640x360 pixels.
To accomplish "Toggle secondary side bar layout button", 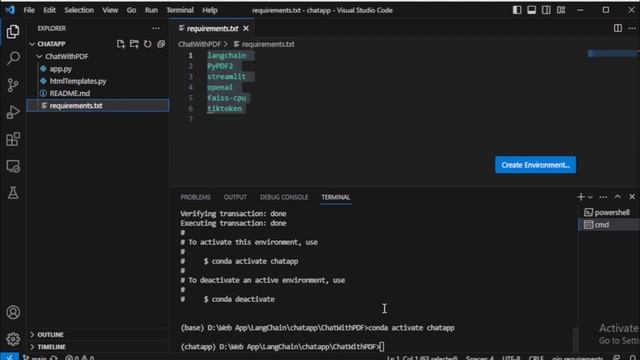I will pyautogui.click(x=546, y=10).
